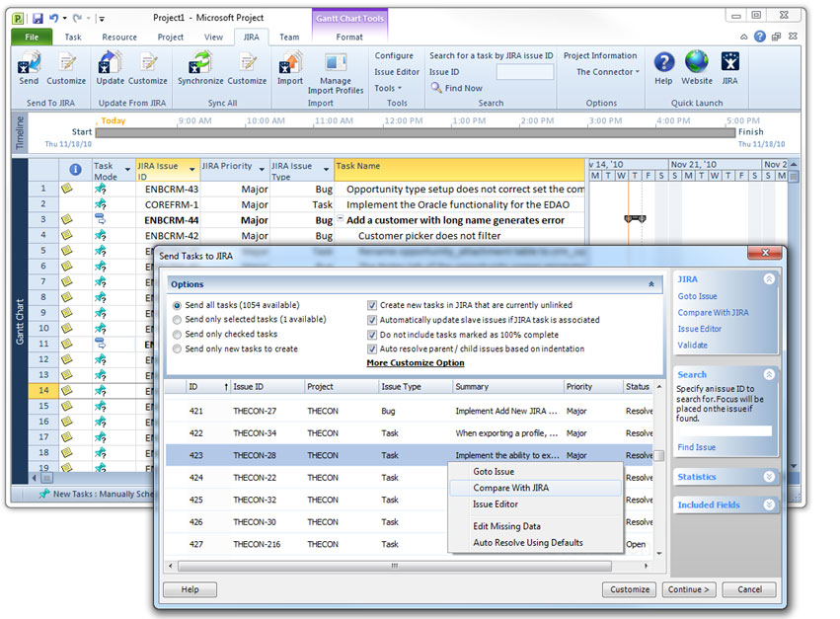Choose Compare With JIRA in context menu

click(535, 488)
